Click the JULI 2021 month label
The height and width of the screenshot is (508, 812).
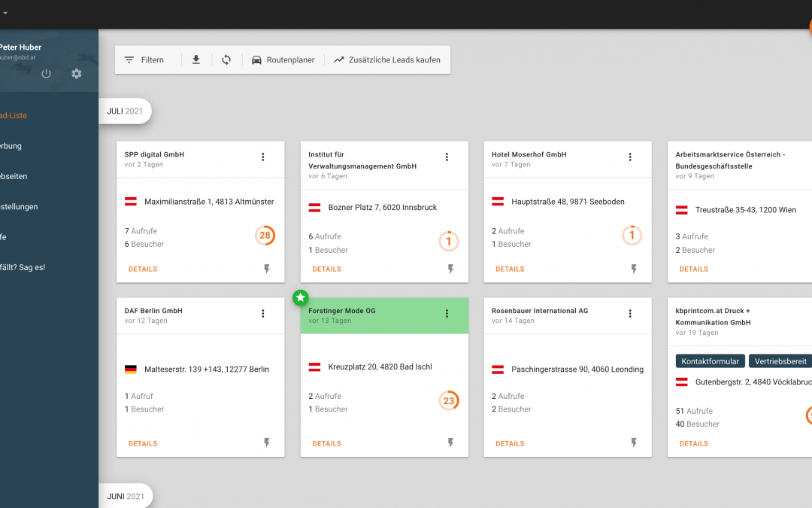(x=125, y=111)
